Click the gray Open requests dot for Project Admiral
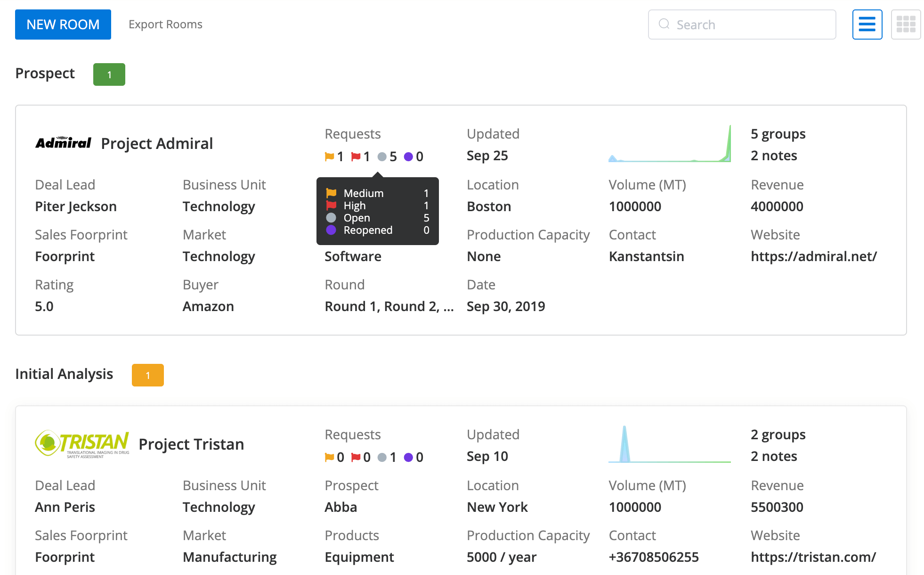 [x=381, y=156]
